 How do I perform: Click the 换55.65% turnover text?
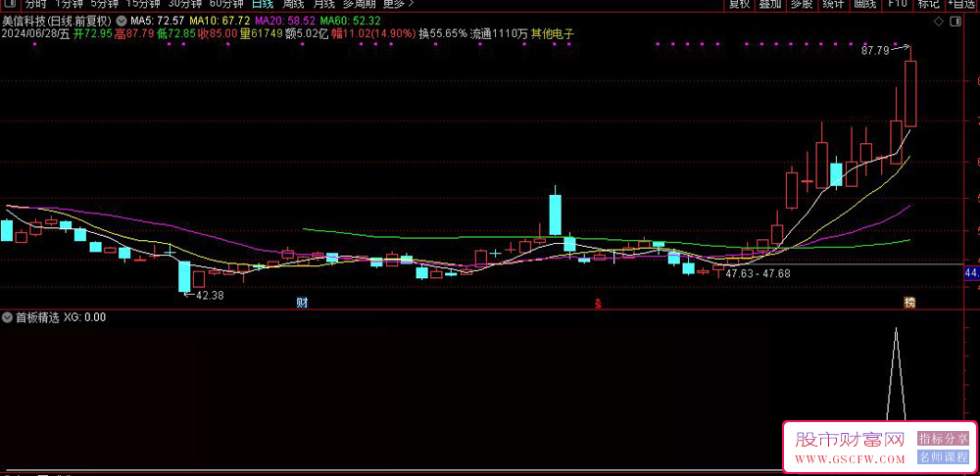(443, 33)
